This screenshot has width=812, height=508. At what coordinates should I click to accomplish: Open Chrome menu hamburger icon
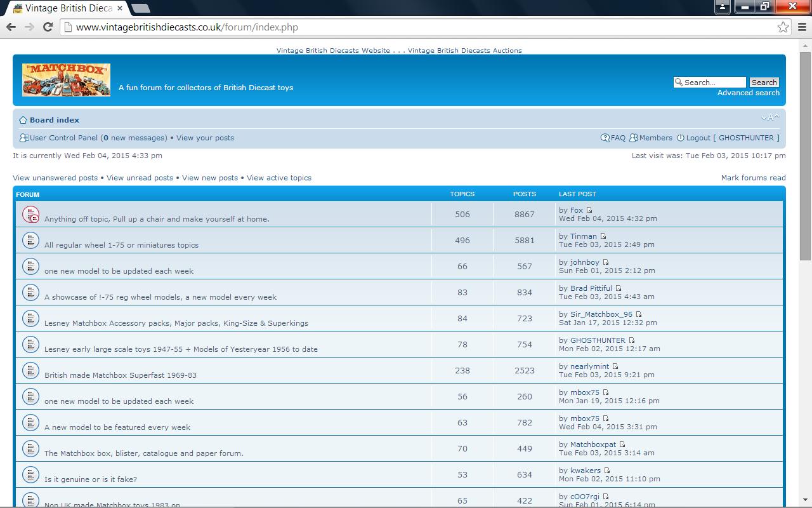pos(802,27)
